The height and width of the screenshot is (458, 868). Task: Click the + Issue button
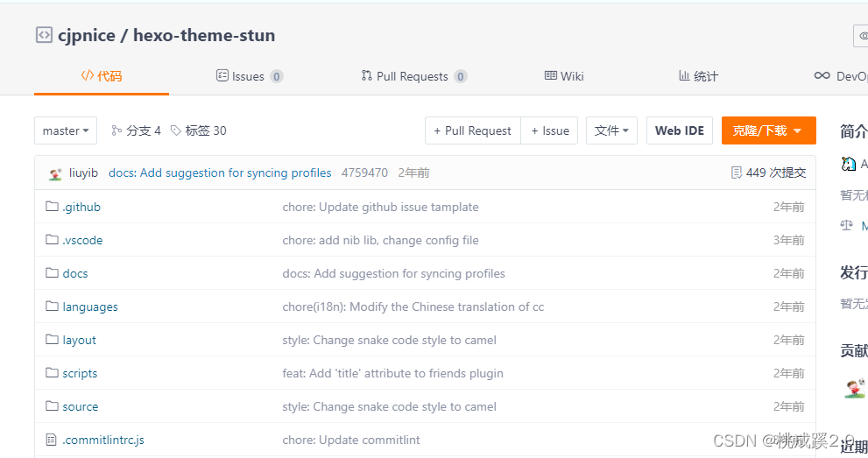tap(550, 130)
